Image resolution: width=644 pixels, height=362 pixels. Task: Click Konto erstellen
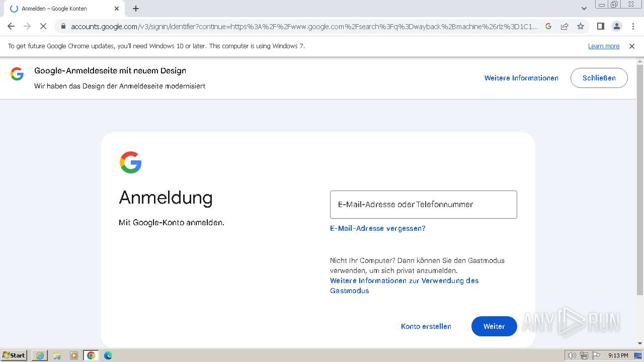(x=426, y=326)
